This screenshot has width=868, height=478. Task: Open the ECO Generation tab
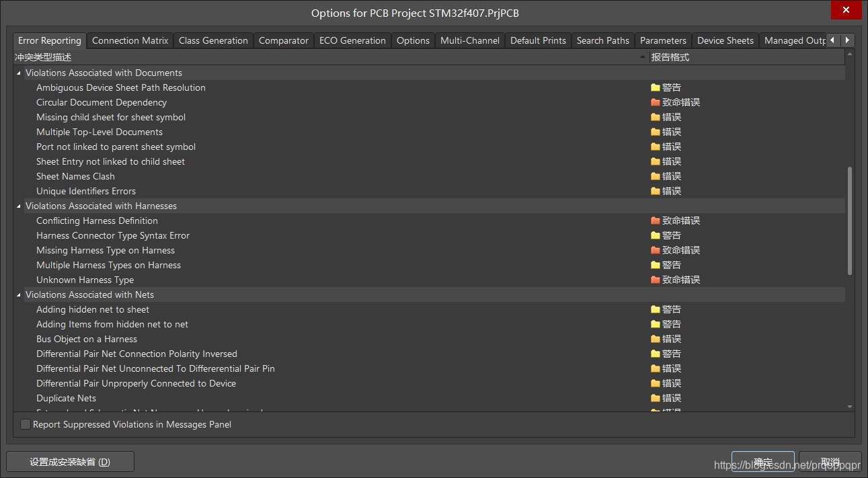pos(352,40)
